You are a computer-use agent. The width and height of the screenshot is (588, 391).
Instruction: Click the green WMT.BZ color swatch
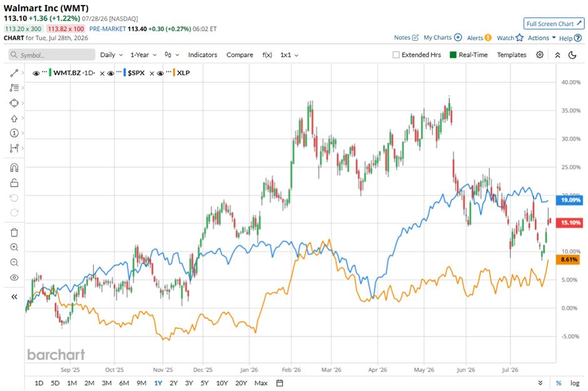point(50,73)
